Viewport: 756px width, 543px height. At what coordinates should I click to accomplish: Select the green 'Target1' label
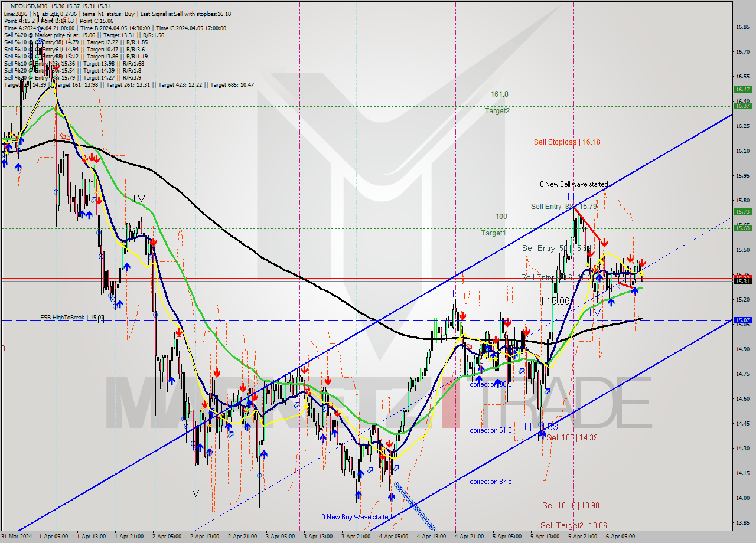pos(493,233)
